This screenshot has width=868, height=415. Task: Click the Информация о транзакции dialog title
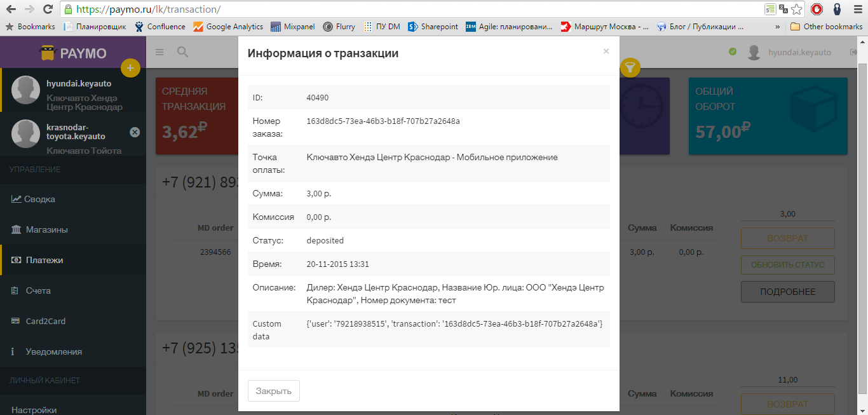point(323,53)
